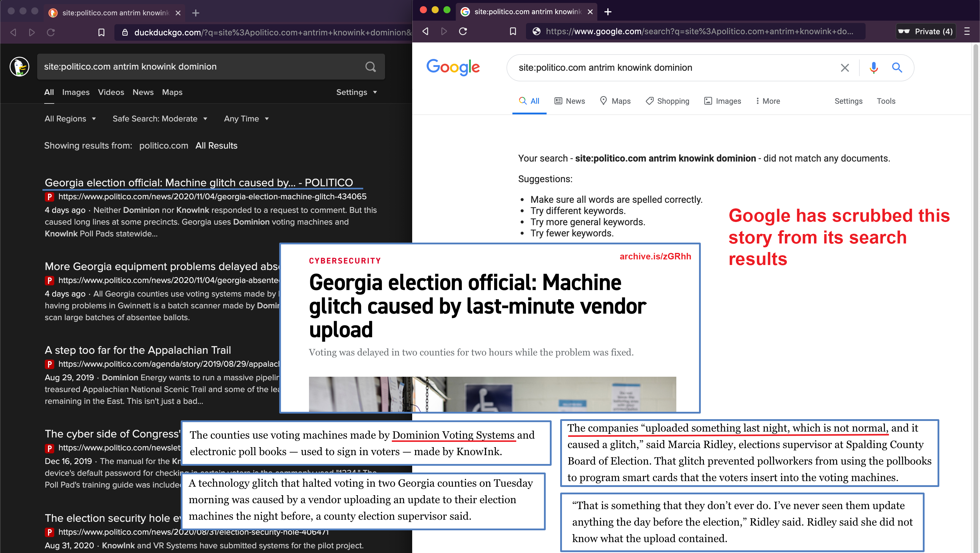Viewport: 980px width, 553px height.
Task: Switch to DuckDuckGo Maps tab
Action: (x=172, y=92)
